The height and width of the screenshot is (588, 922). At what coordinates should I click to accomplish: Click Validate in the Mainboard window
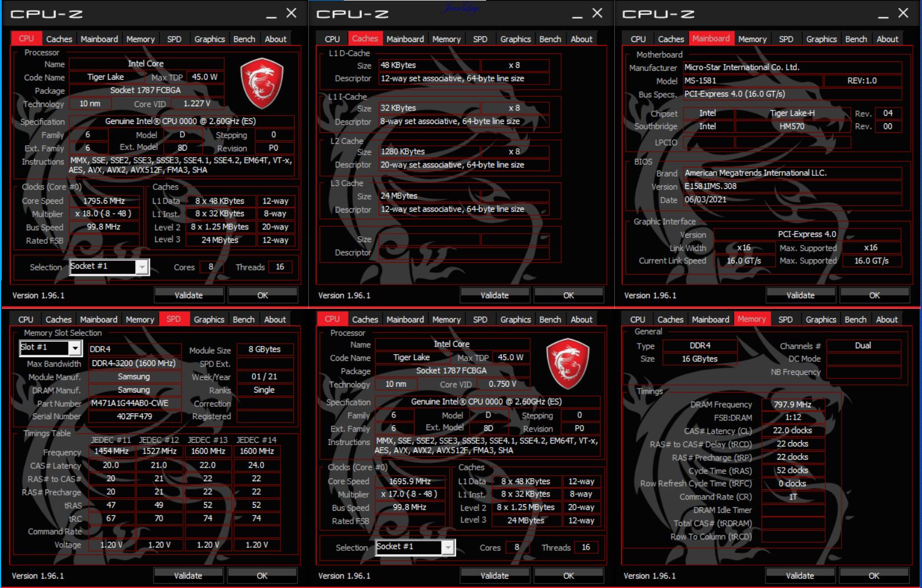pyautogui.click(x=800, y=295)
